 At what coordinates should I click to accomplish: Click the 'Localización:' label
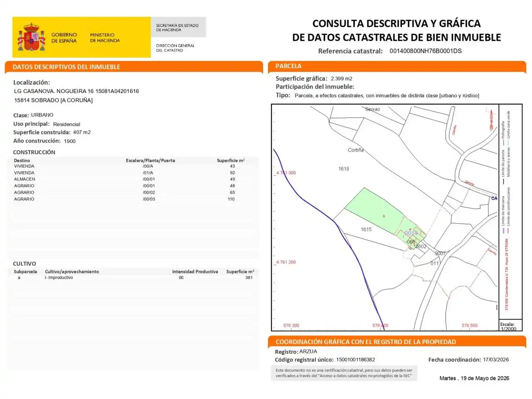[32, 82]
